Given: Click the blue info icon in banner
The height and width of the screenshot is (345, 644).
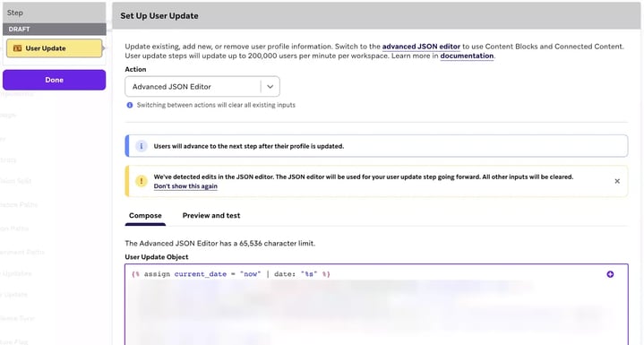Looking at the screenshot, I should [142, 146].
